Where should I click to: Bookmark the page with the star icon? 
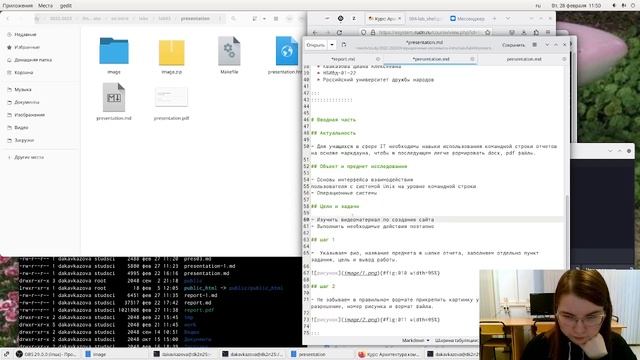click(x=487, y=32)
